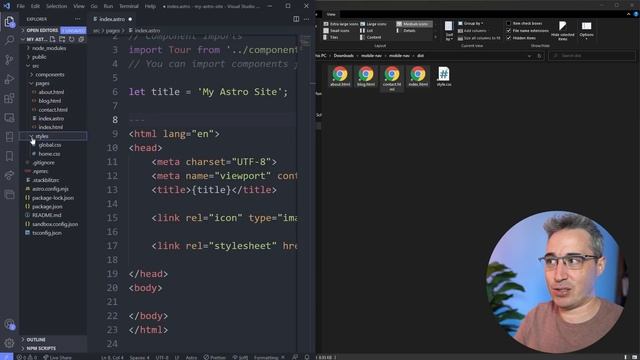640x360 pixels.
Task: Open File menu in VS Code
Action: coord(21,6)
